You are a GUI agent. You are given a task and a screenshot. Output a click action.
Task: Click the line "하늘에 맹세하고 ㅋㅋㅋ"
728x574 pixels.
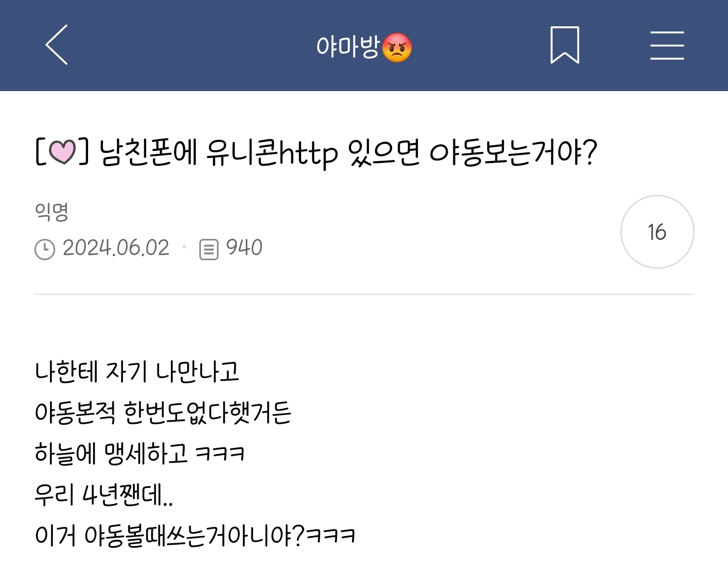[x=140, y=453]
